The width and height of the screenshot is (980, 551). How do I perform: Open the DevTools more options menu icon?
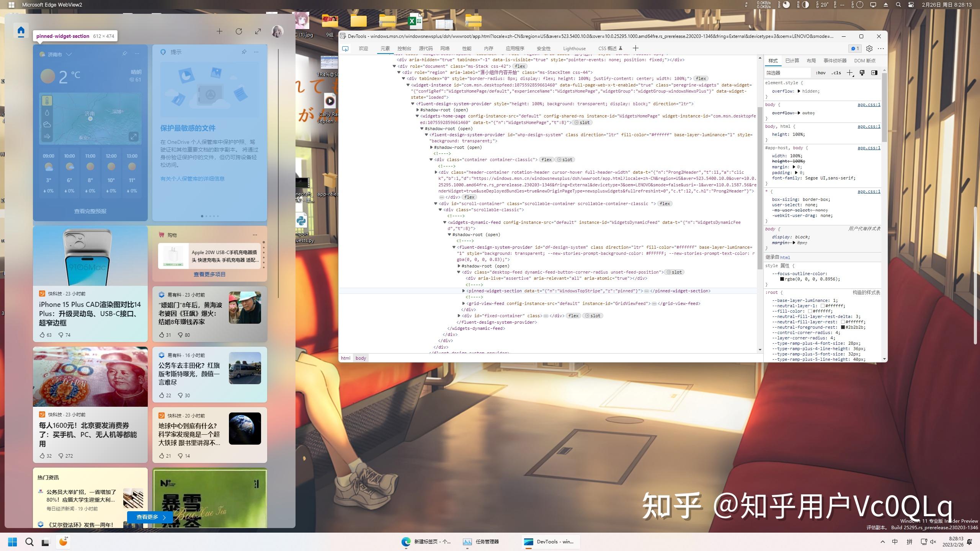tap(881, 49)
